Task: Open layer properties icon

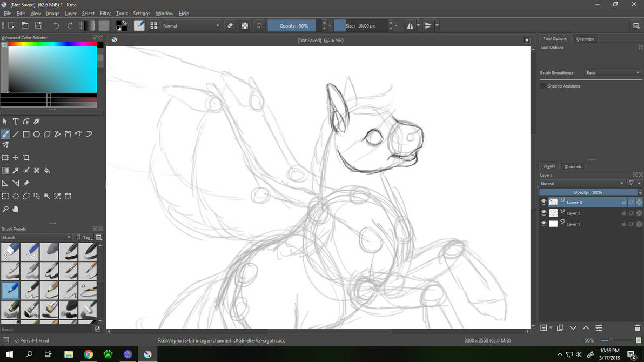Action: point(599,328)
